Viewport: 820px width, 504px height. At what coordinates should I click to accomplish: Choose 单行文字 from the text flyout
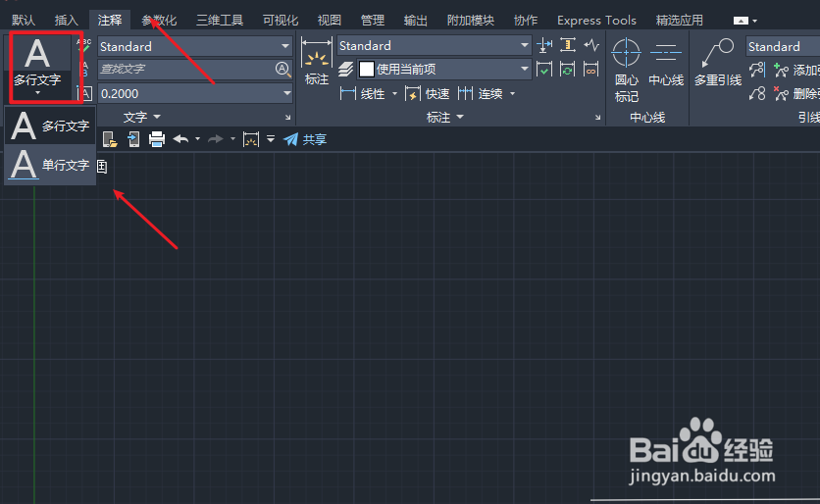(50, 165)
